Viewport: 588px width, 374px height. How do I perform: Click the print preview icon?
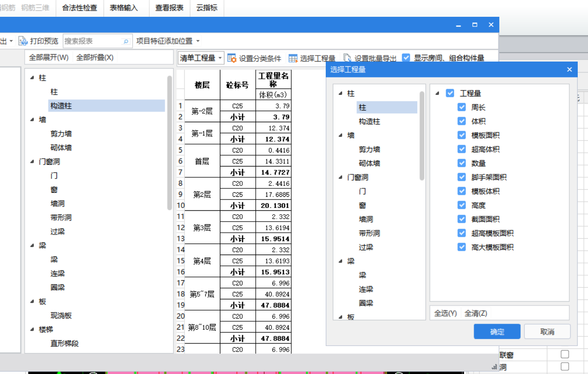[23, 41]
